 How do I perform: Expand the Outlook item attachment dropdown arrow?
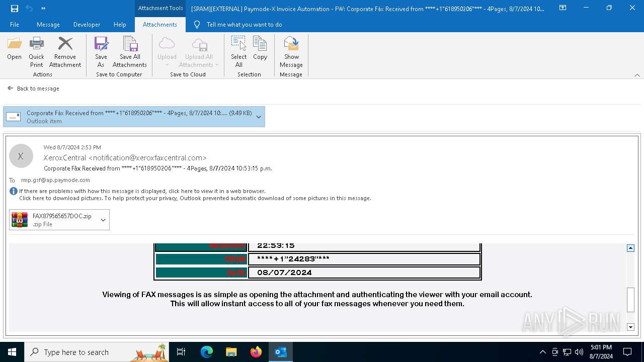coord(259,117)
